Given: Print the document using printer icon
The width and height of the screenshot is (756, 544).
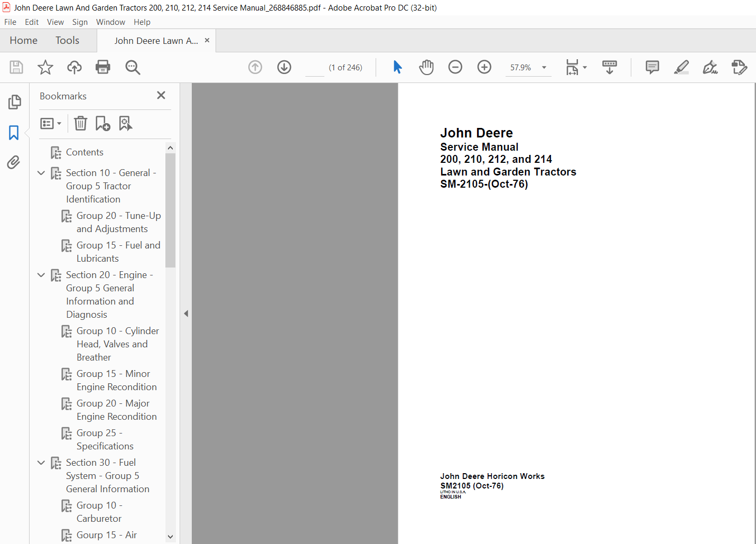Looking at the screenshot, I should point(103,67).
